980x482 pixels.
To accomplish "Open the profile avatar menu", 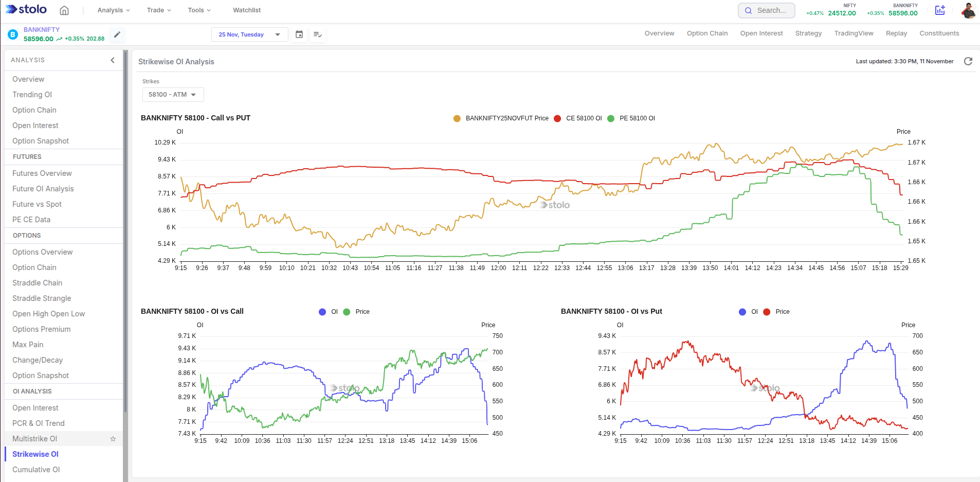I will click(x=968, y=10).
